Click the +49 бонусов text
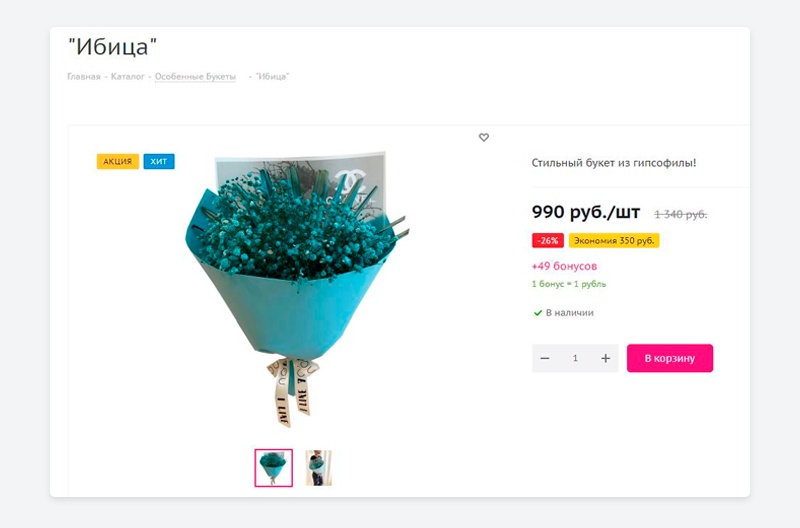 [x=564, y=266]
